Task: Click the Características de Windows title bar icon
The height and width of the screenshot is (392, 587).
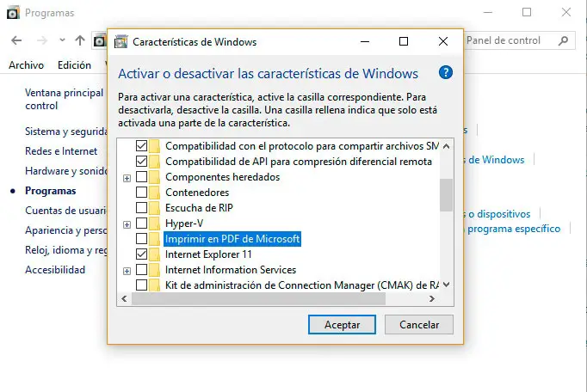Action: point(120,41)
